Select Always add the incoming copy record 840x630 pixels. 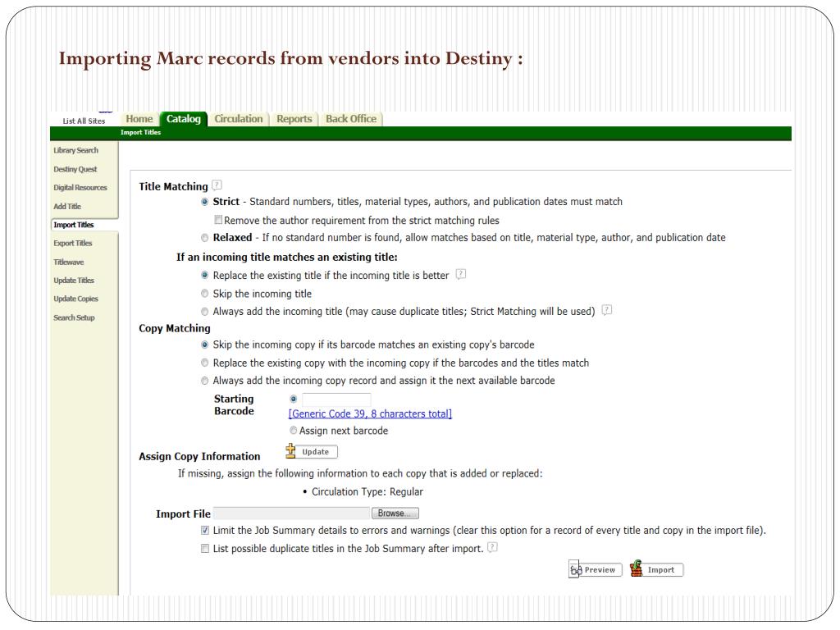[204, 381]
